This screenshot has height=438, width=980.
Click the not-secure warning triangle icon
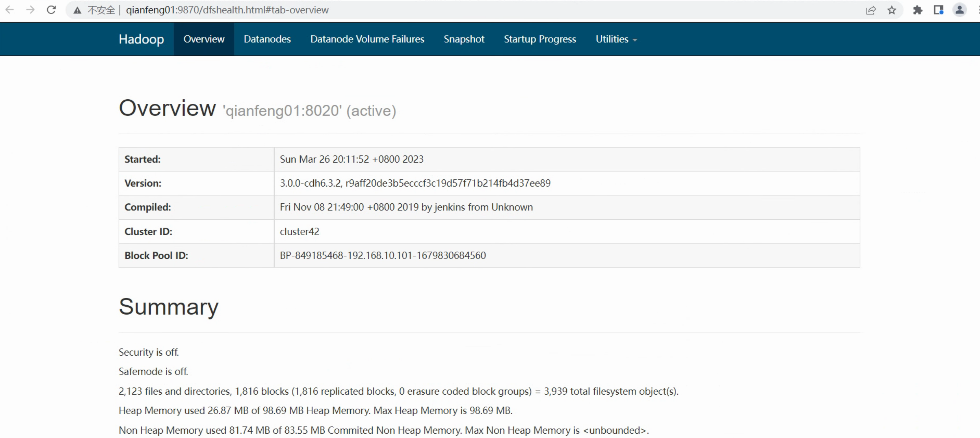tap(77, 10)
